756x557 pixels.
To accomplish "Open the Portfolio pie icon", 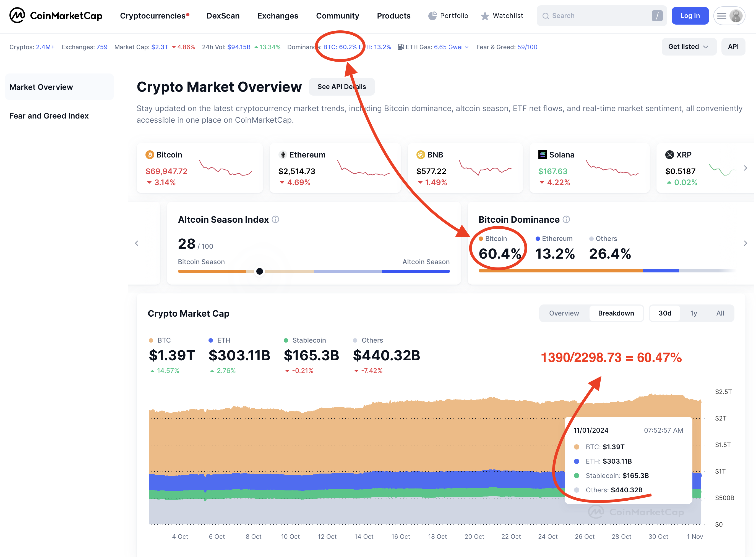I will (x=432, y=15).
